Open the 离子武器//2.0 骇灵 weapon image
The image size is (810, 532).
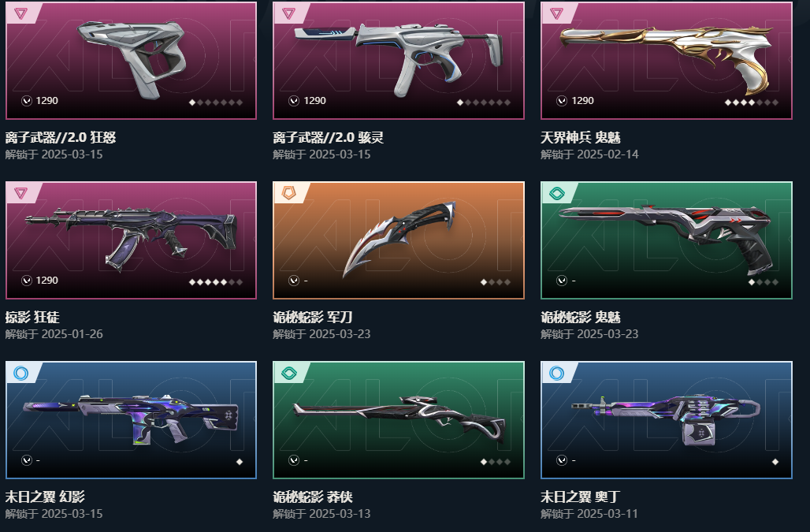(x=398, y=58)
